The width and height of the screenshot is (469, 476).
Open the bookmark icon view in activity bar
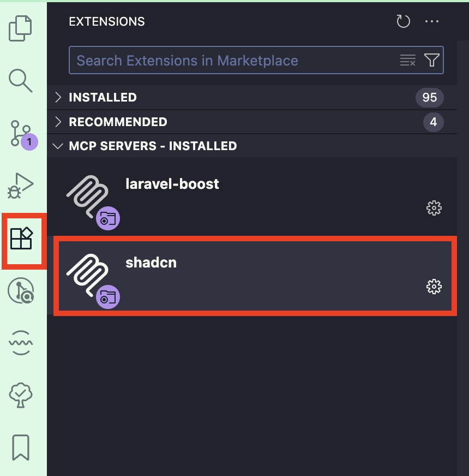tap(21, 448)
